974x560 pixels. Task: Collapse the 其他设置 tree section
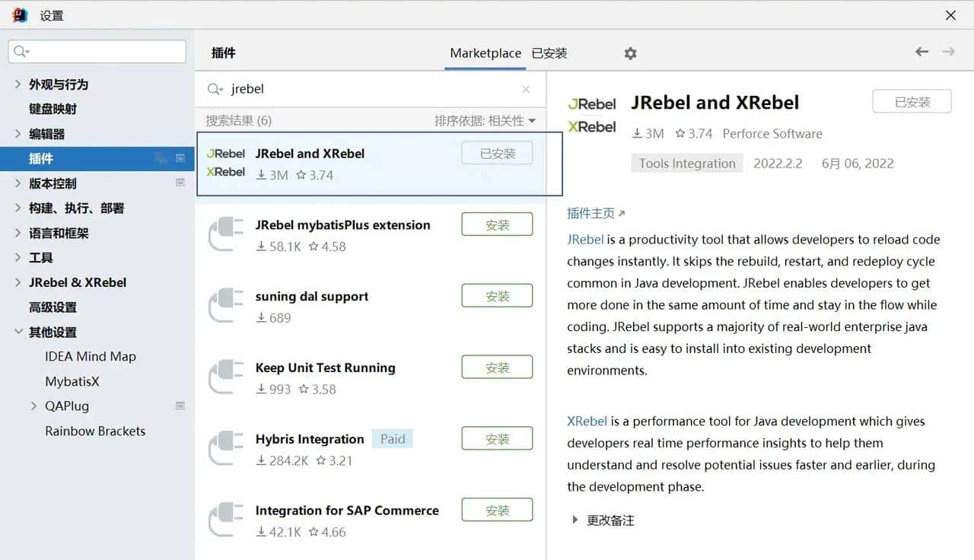pos(18,332)
